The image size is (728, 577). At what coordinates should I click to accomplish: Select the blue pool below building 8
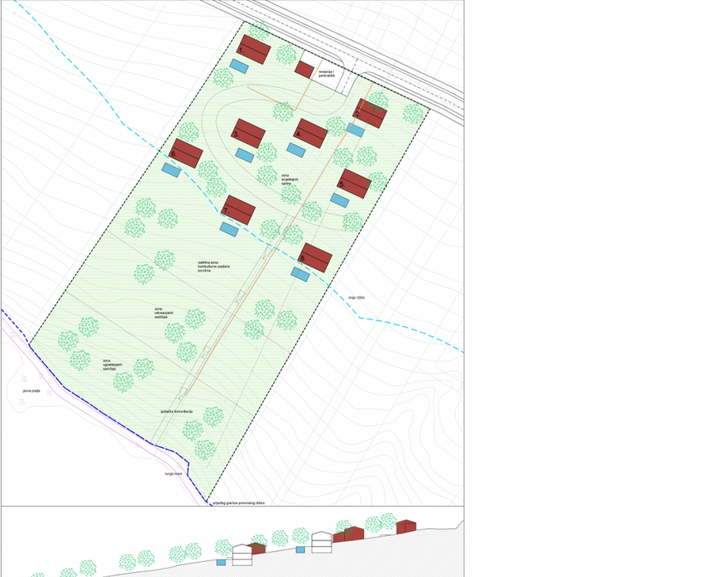coord(301,274)
